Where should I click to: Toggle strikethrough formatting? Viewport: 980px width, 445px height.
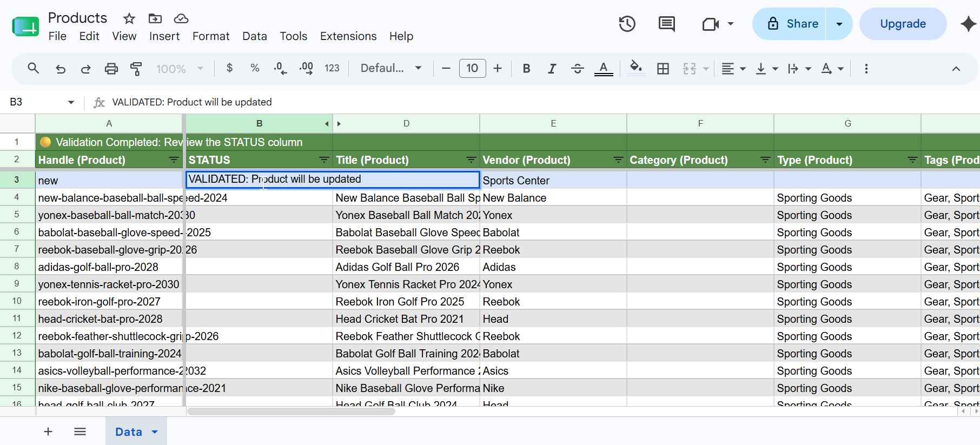(x=578, y=69)
